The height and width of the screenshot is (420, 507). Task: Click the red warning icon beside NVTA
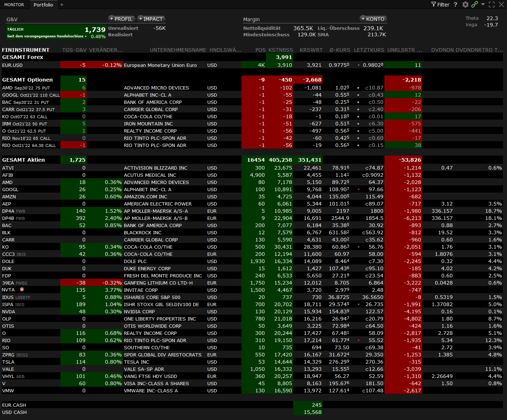tap(22, 290)
